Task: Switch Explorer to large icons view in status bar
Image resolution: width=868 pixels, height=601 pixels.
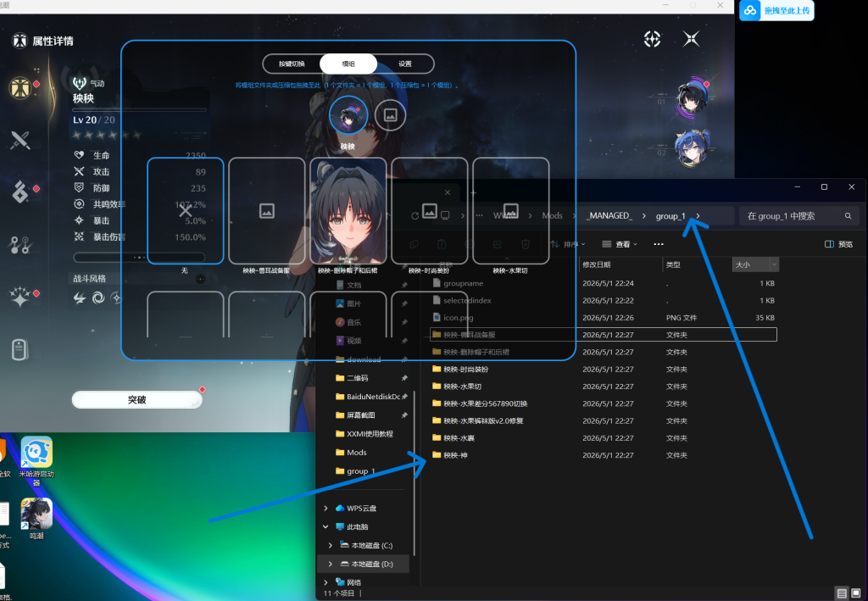Action: point(856,593)
